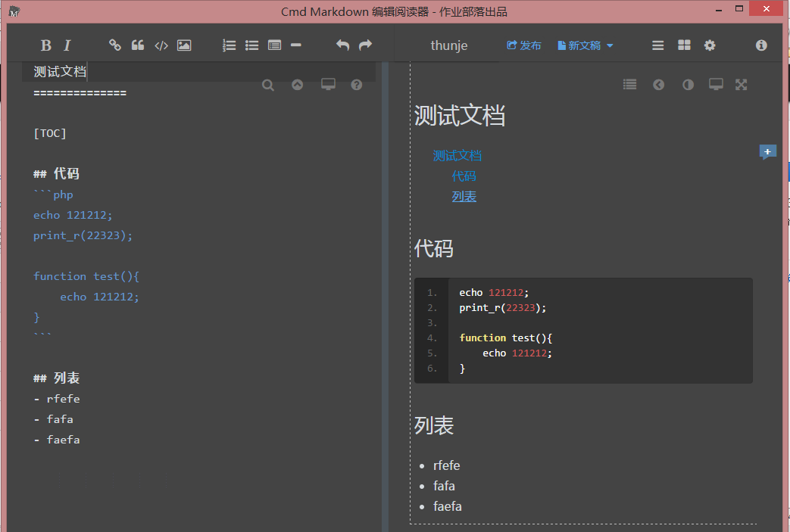The height and width of the screenshot is (532, 790).
Task: Open the 新文稿 dropdown menu
Action: point(585,45)
